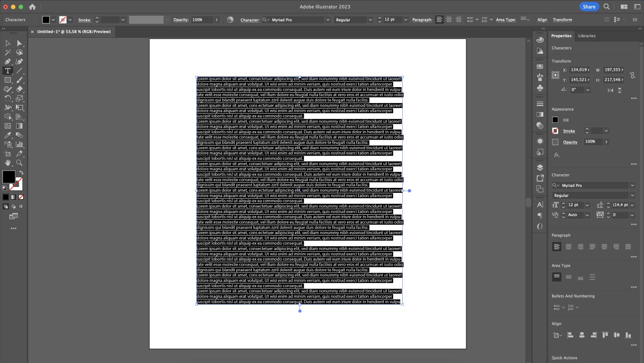644x363 pixels.
Task: Switch to the Libraries tab
Action: tap(586, 36)
